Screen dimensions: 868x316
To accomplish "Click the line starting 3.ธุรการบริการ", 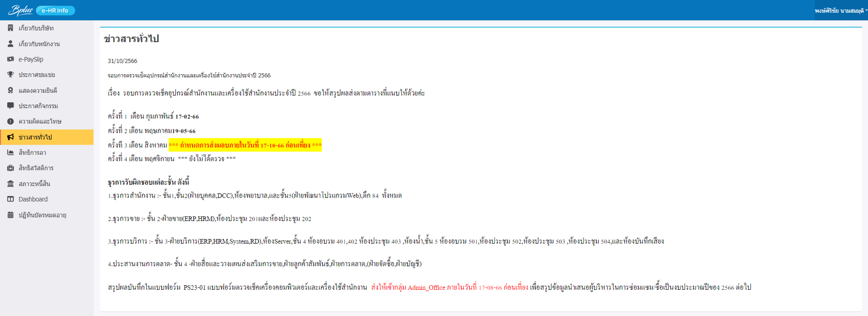I will (x=386, y=241).
